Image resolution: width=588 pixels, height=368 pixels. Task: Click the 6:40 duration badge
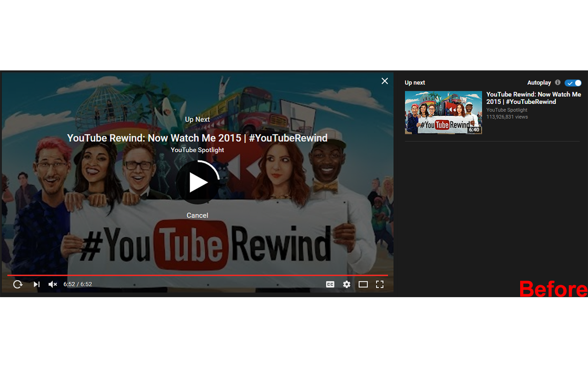[474, 130]
